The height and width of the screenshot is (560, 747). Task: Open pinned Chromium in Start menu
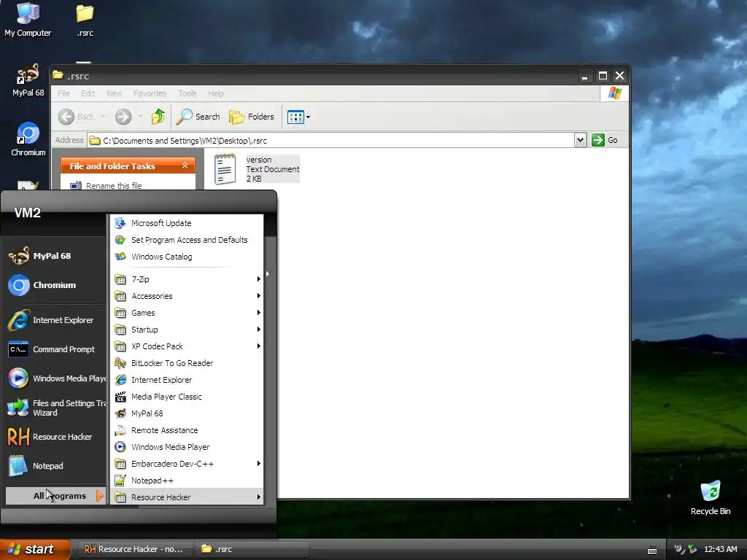[x=55, y=285]
